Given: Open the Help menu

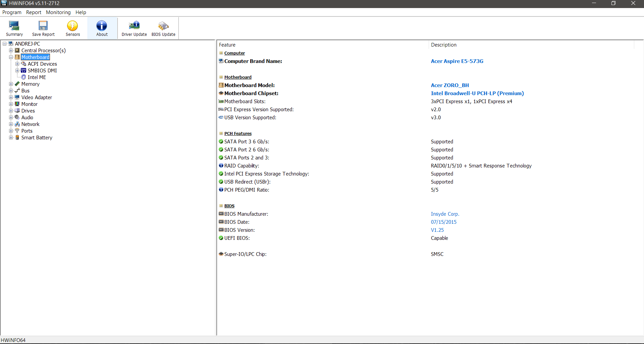Looking at the screenshot, I should click(x=81, y=12).
